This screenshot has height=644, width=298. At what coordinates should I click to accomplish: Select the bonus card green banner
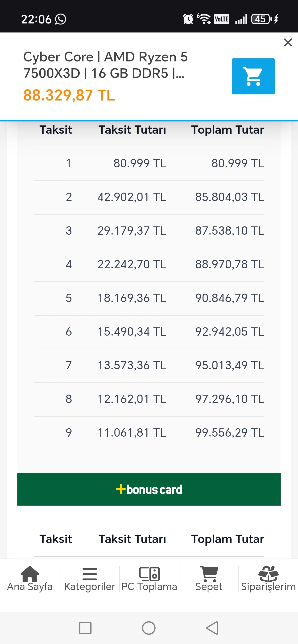point(149,489)
